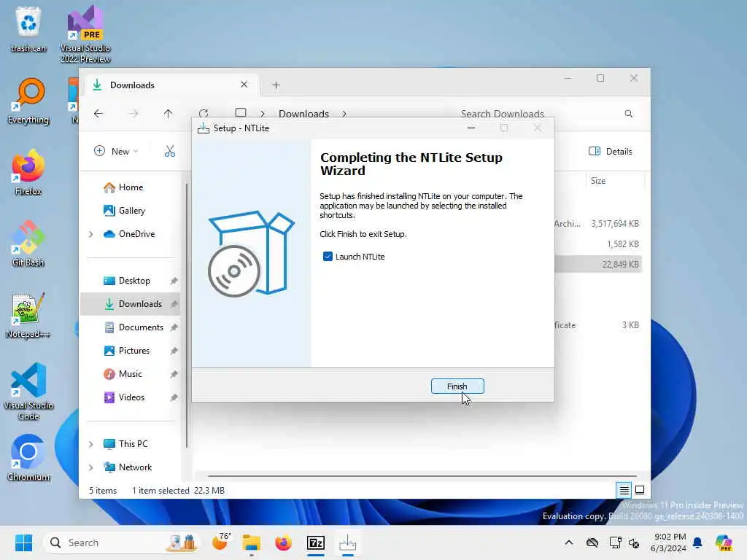Show hidden system tray icons
The height and width of the screenshot is (560, 747).
pos(569,542)
